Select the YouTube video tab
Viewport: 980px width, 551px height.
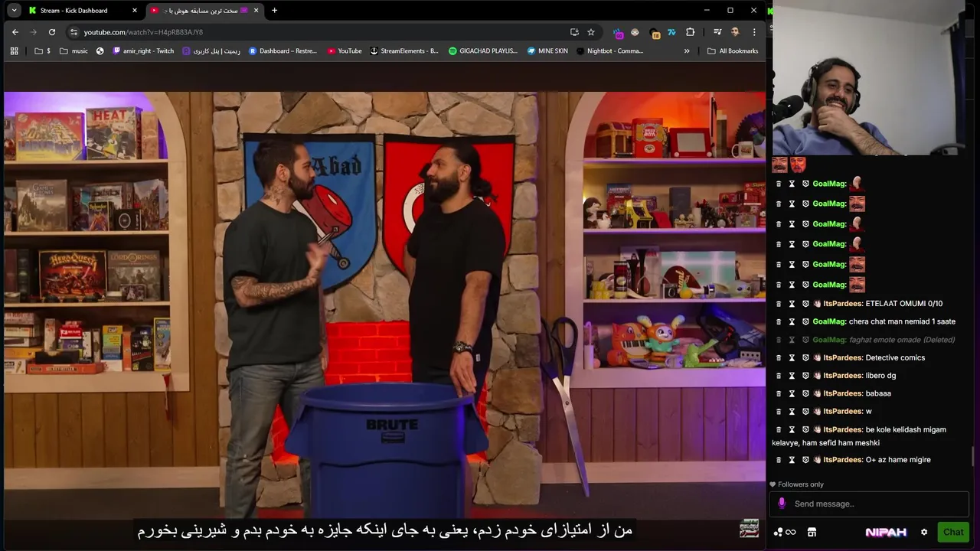tap(203, 11)
